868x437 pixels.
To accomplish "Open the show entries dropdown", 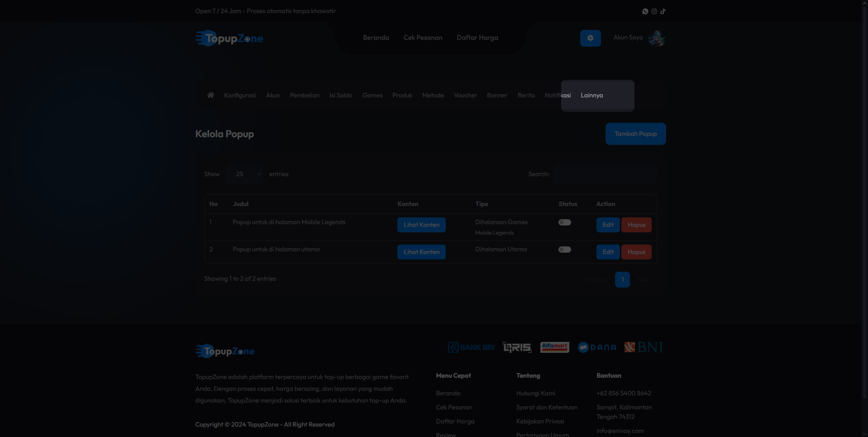I will click(x=245, y=174).
